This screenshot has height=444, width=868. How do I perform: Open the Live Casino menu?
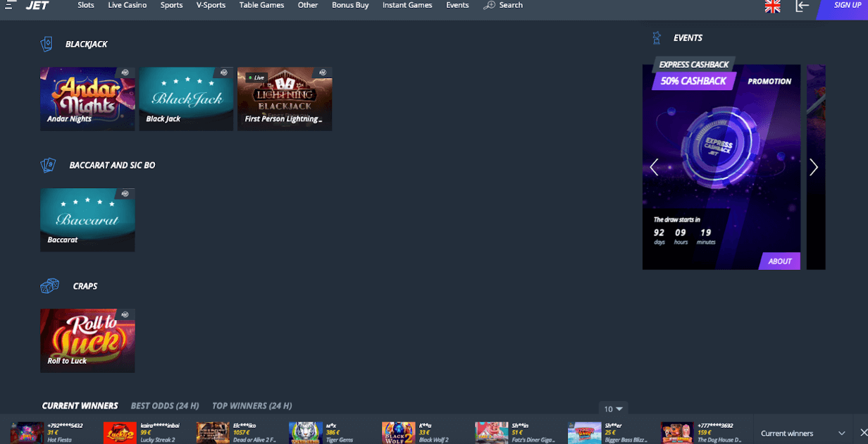tap(128, 5)
